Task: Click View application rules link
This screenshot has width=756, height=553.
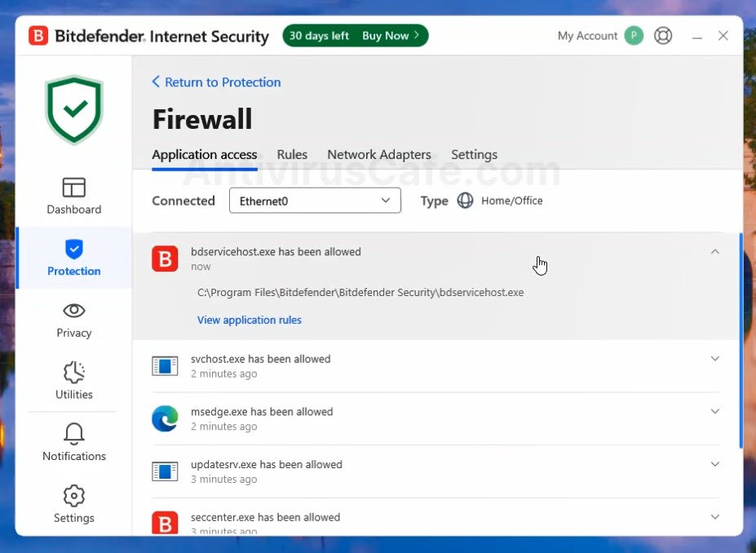Action: pyautogui.click(x=250, y=320)
